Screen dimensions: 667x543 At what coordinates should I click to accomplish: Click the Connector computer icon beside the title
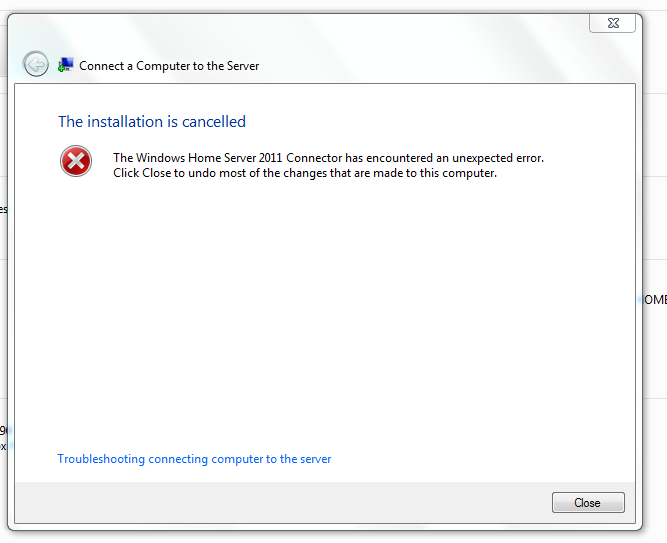tap(66, 65)
